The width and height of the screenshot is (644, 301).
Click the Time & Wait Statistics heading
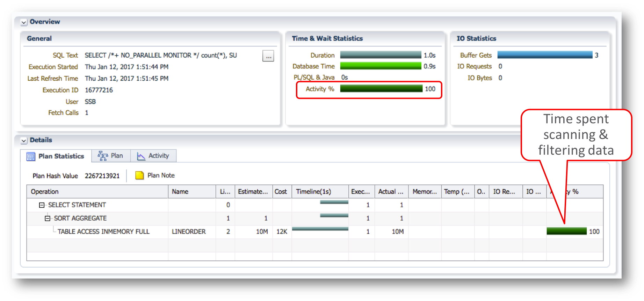pyautogui.click(x=327, y=38)
